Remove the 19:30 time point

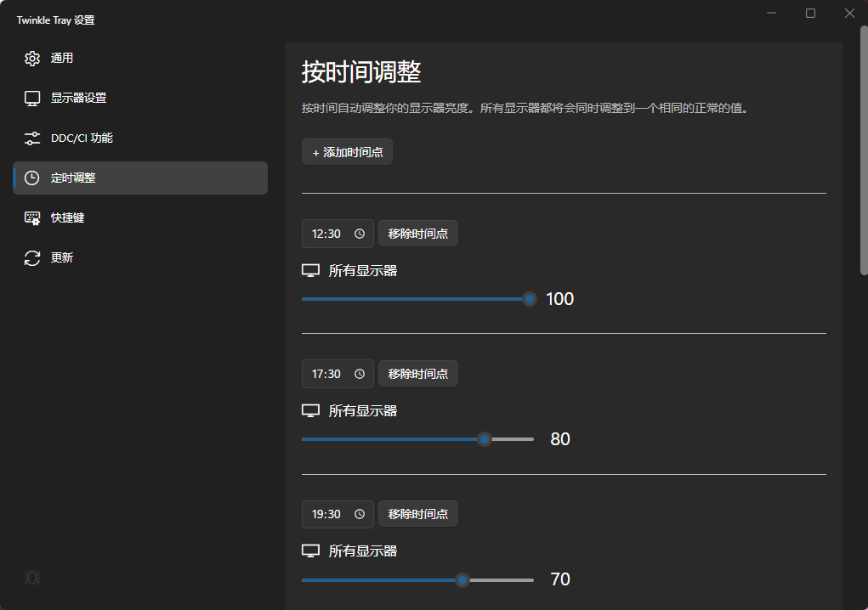coord(417,513)
